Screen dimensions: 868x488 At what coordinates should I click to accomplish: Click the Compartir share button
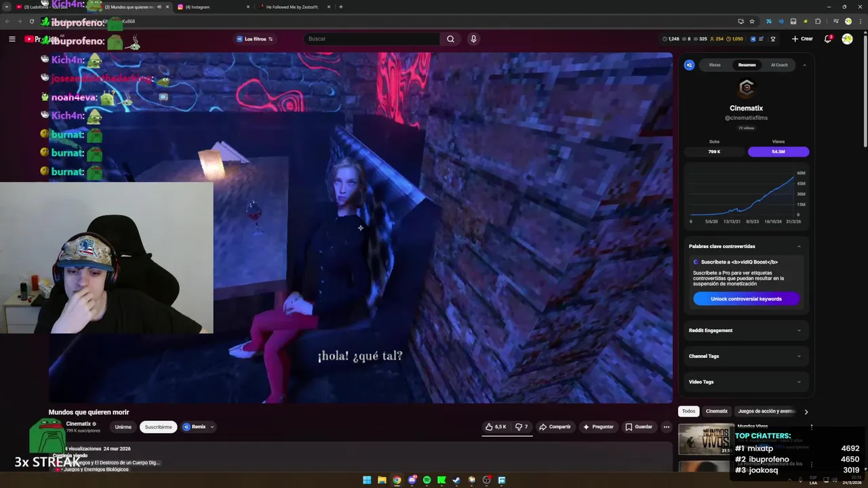coord(555,427)
